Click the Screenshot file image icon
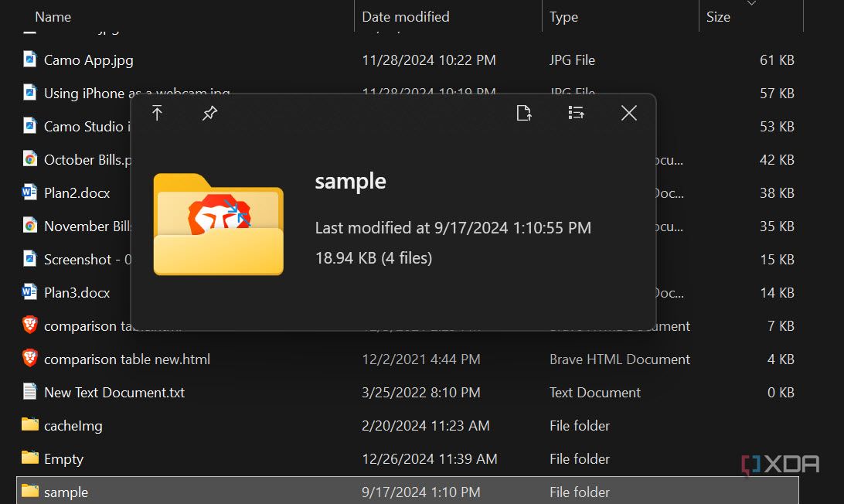This screenshot has height=504, width=844. click(x=30, y=259)
